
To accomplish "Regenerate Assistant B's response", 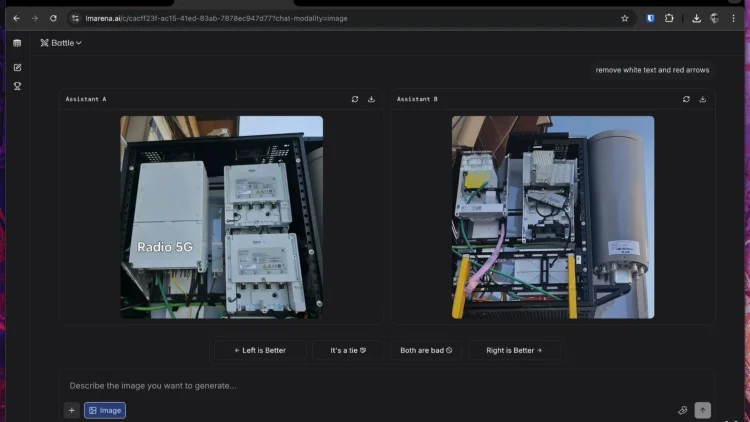I will 686,99.
